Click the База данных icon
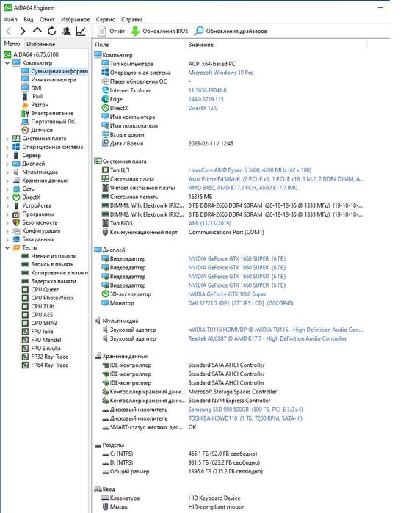This screenshot has height=513, width=420. [x=16, y=239]
